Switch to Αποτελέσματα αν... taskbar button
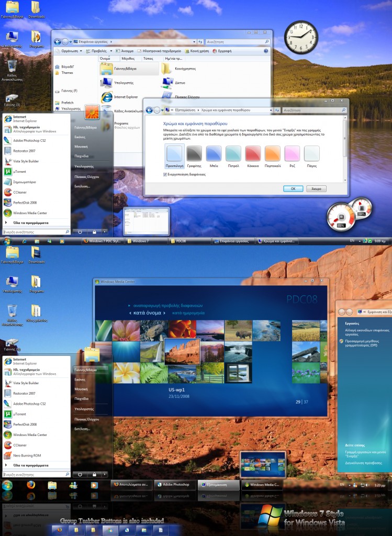392x536 pixels. click(131, 484)
